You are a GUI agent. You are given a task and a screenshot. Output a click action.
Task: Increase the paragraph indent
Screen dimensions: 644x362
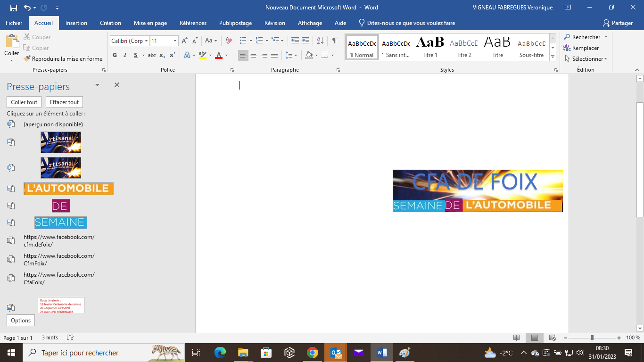pyautogui.click(x=305, y=41)
